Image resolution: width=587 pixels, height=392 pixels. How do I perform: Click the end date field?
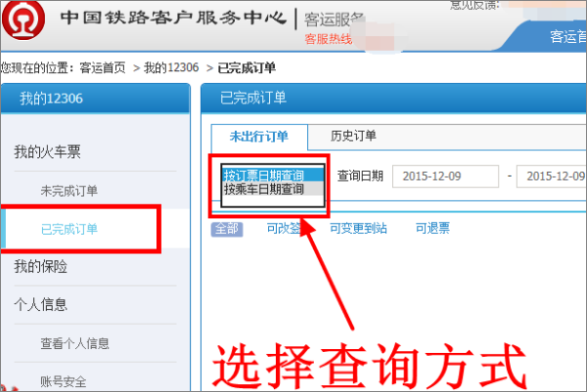point(552,176)
